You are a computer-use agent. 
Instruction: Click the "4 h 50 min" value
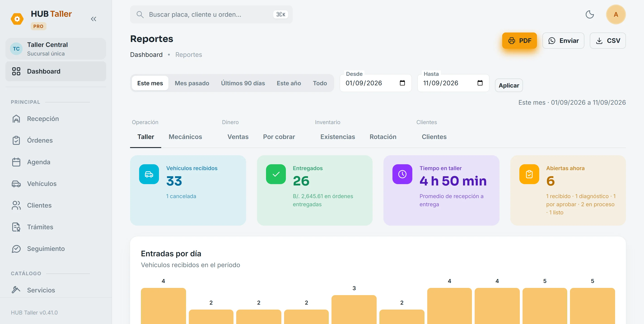coord(453,181)
